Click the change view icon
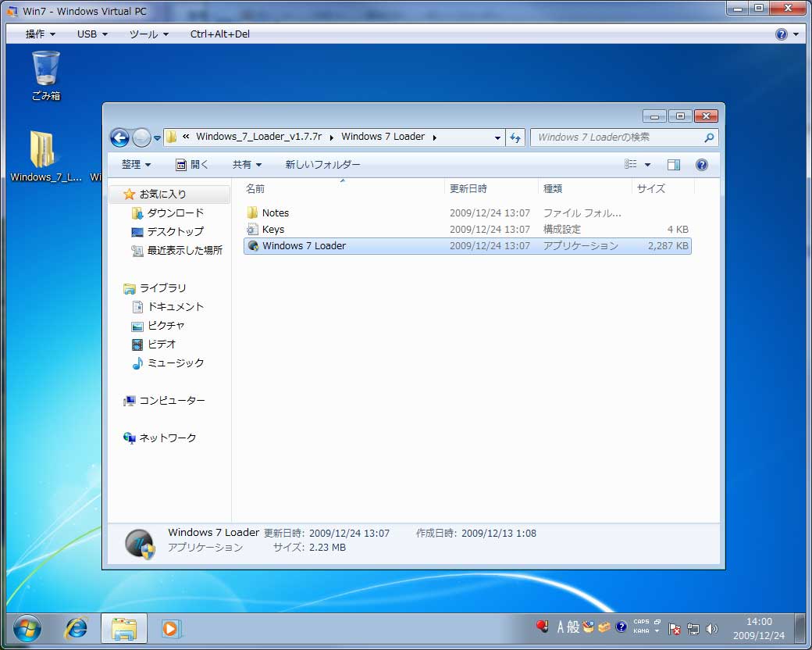The width and height of the screenshot is (812, 650). click(x=630, y=164)
